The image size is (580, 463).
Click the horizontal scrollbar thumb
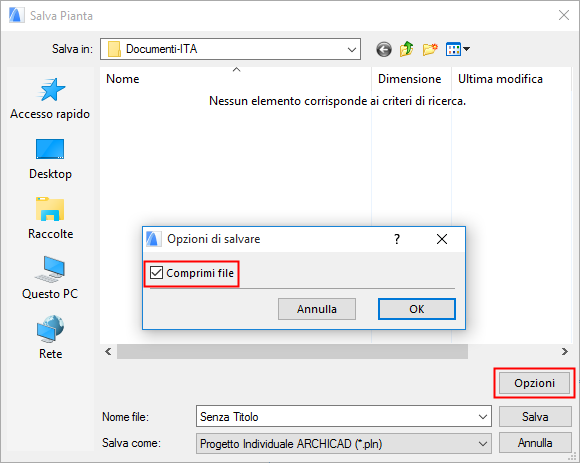pyautogui.click(x=292, y=351)
